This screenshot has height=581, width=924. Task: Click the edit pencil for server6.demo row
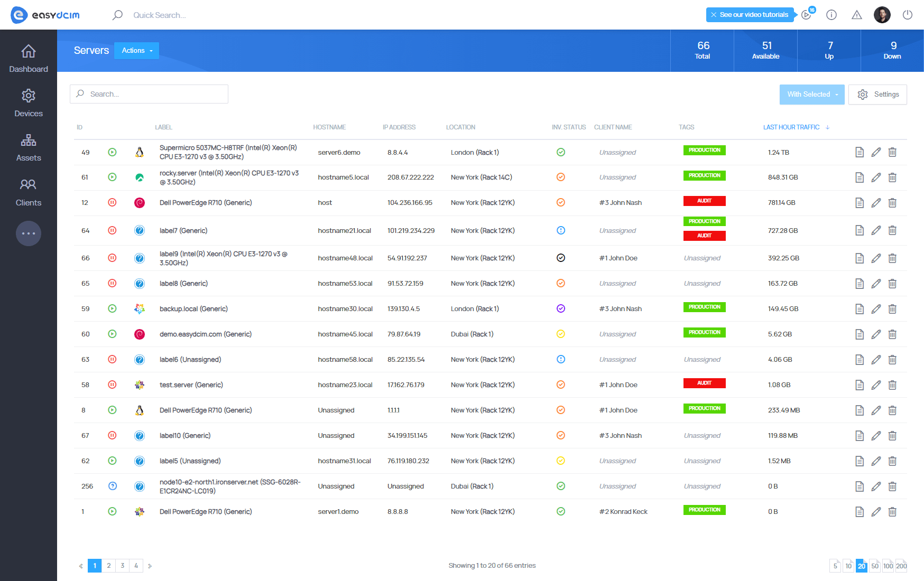[x=876, y=153]
